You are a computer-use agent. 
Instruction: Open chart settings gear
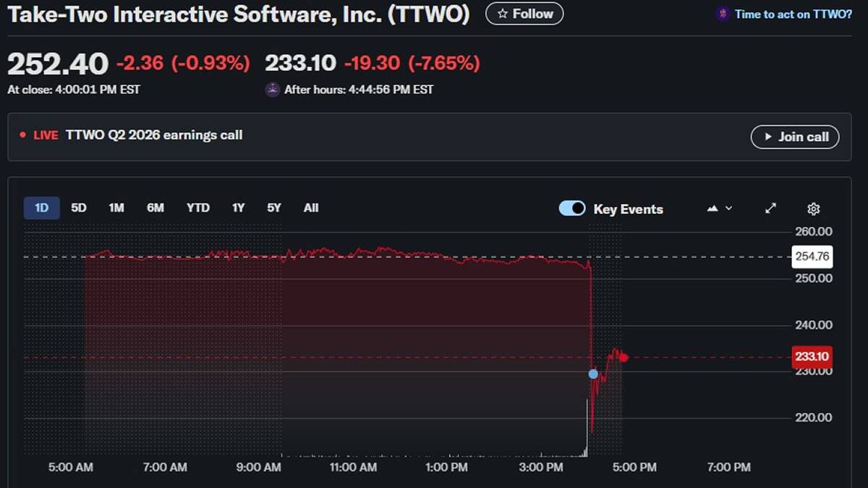pos(814,209)
